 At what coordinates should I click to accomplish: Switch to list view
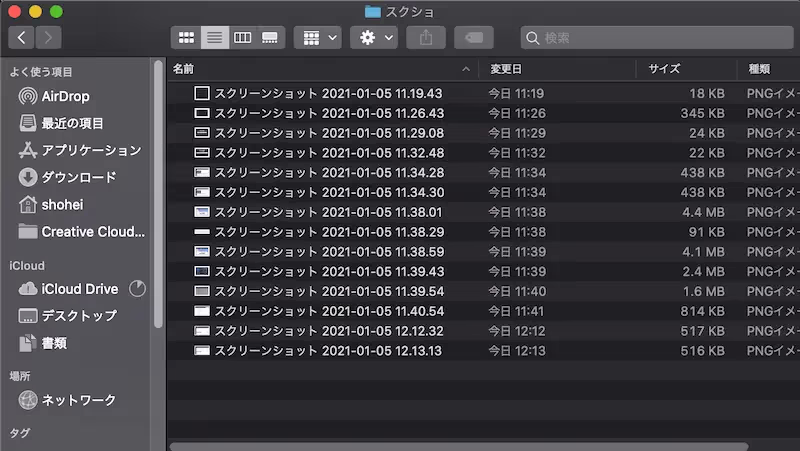215,38
